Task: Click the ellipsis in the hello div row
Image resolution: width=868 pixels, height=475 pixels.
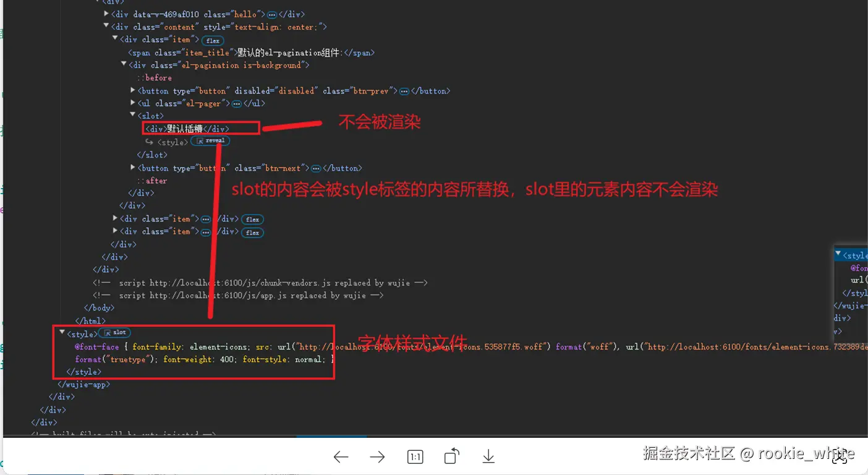Action: 272,14
